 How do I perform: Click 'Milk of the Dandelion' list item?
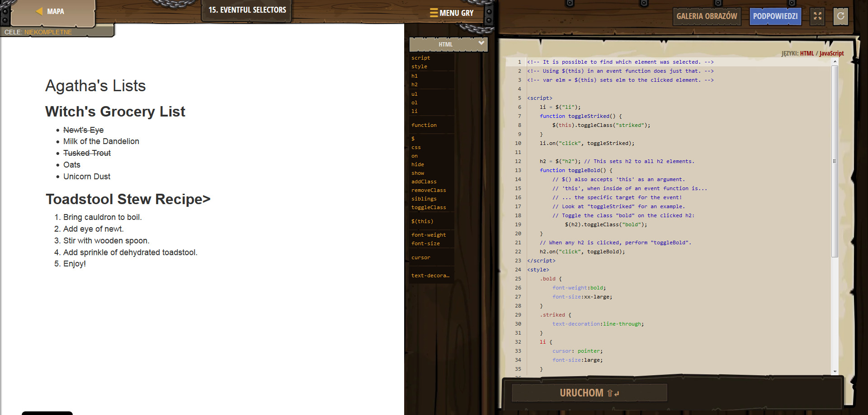click(x=101, y=141)
